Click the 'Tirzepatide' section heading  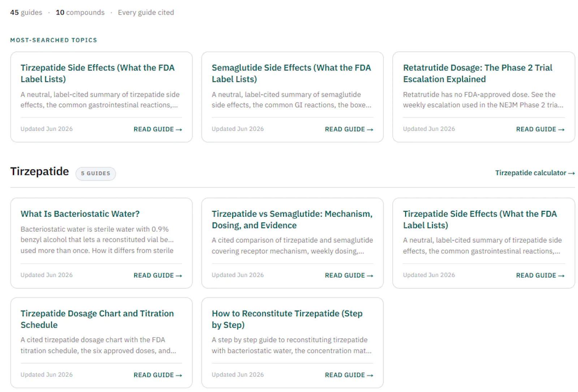click(x=39, y=171)
